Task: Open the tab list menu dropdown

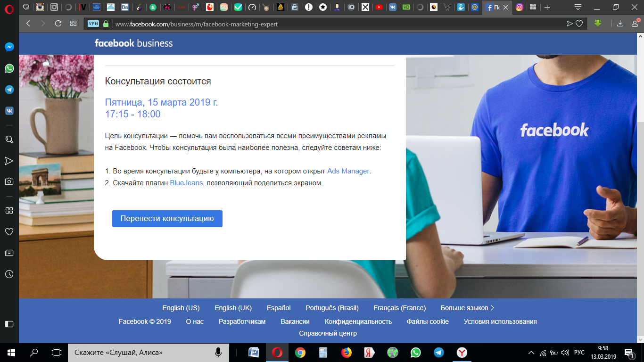Action: (x=578, y=7)
